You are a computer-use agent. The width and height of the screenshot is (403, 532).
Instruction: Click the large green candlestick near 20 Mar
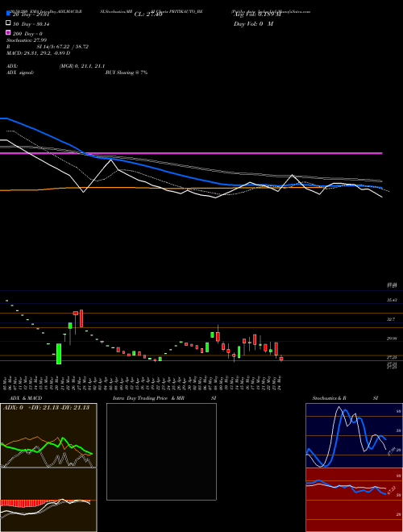(x=59, y=354)
